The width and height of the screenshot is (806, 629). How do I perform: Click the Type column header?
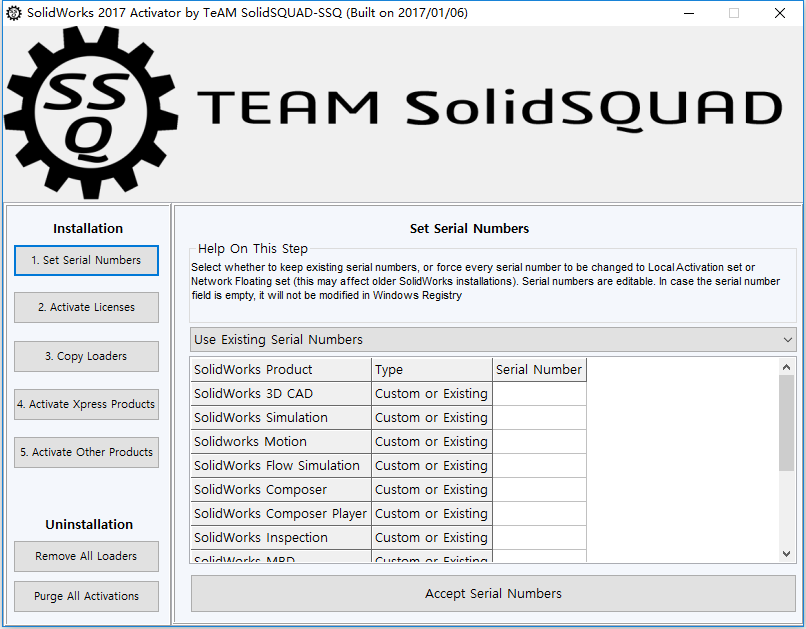(432, 369)
